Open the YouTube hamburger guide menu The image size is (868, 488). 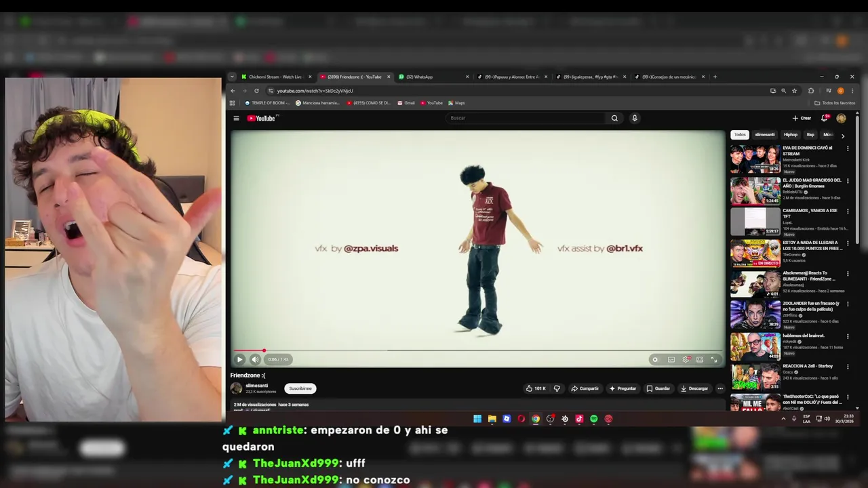point(236,118)
